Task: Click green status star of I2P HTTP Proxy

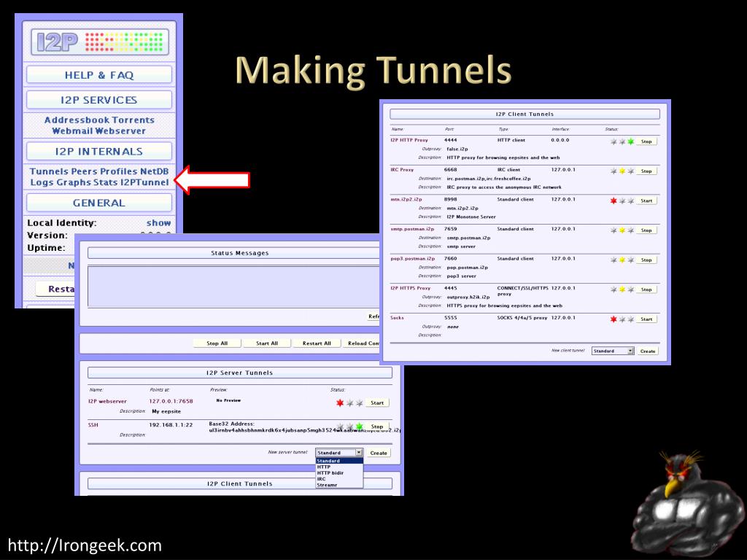Action: [x=631, y=141]
